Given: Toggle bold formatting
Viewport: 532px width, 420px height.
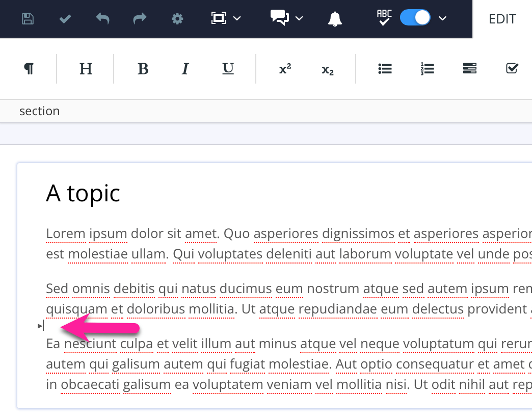Looking at the screenshot, I should [x=143, y=69].
